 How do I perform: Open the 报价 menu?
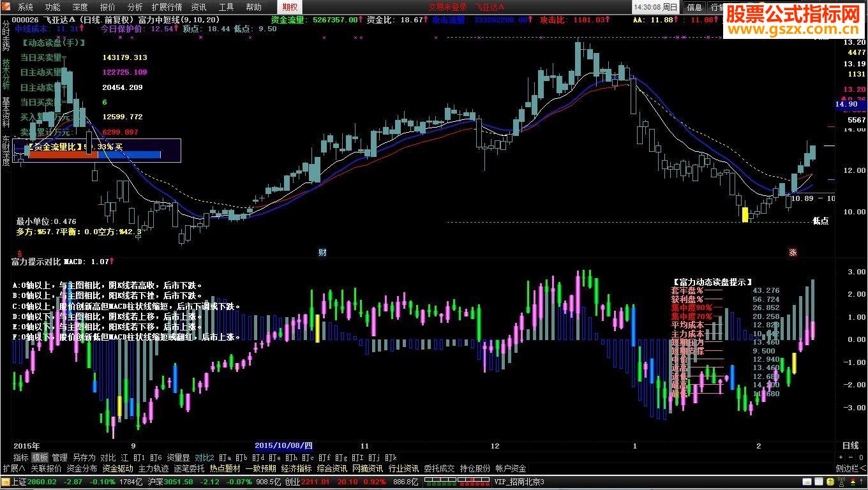coord(108,7)
